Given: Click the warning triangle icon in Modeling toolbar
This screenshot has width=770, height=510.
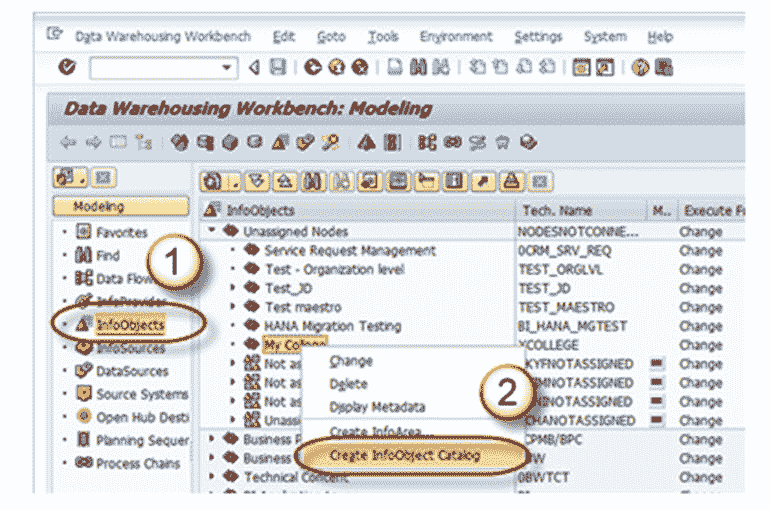Looking at the screenshot, I should coord(366,142).
